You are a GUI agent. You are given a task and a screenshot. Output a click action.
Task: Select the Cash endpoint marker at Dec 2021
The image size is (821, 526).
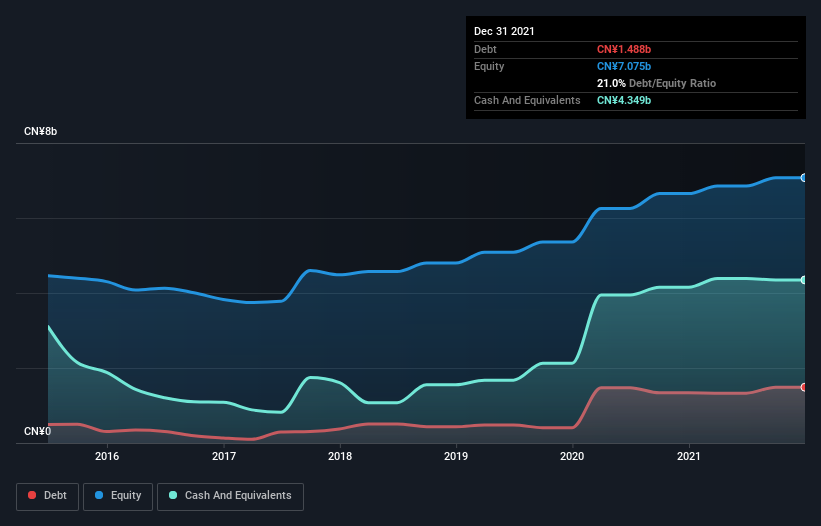(x=804, y=280)
